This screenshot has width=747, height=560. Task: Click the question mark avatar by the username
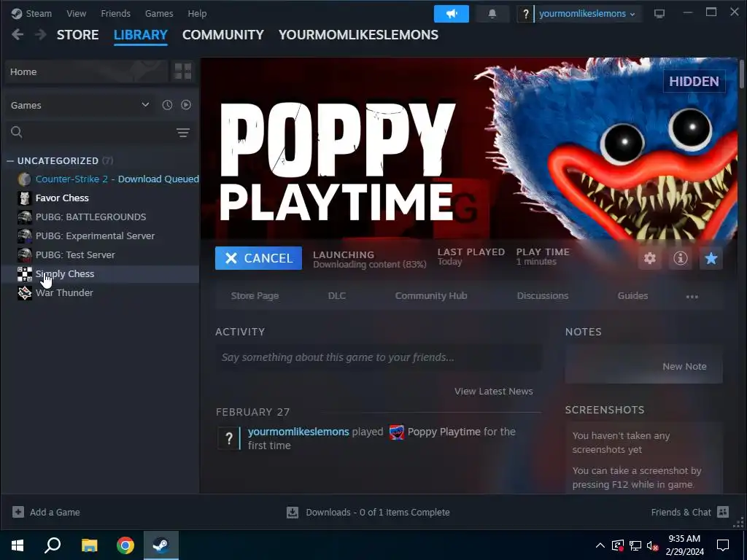pyautogui.click(x=525, y=14)
